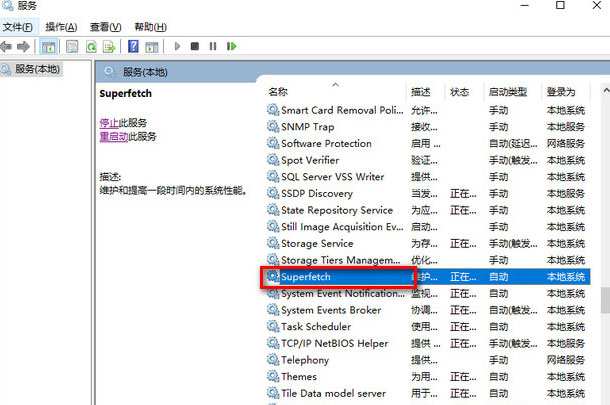Sort by the 登录为 column header
610x405 pixels.
point(561,92)
